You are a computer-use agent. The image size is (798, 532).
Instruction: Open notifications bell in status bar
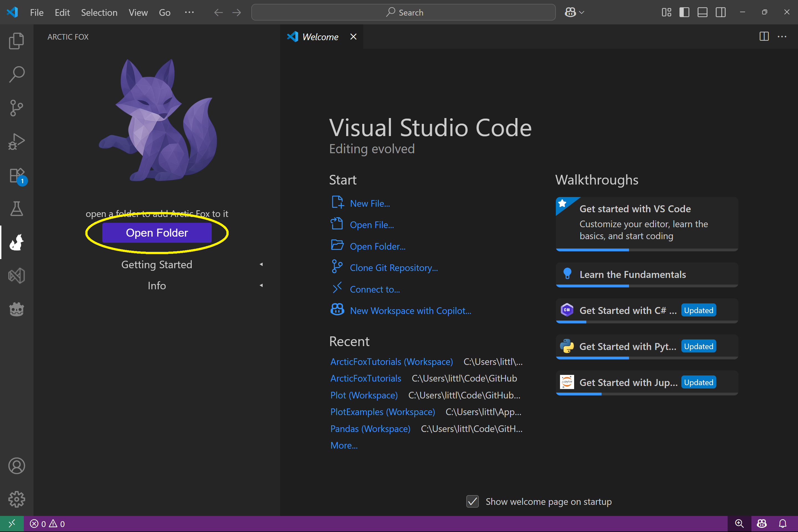tap(783, 524)
